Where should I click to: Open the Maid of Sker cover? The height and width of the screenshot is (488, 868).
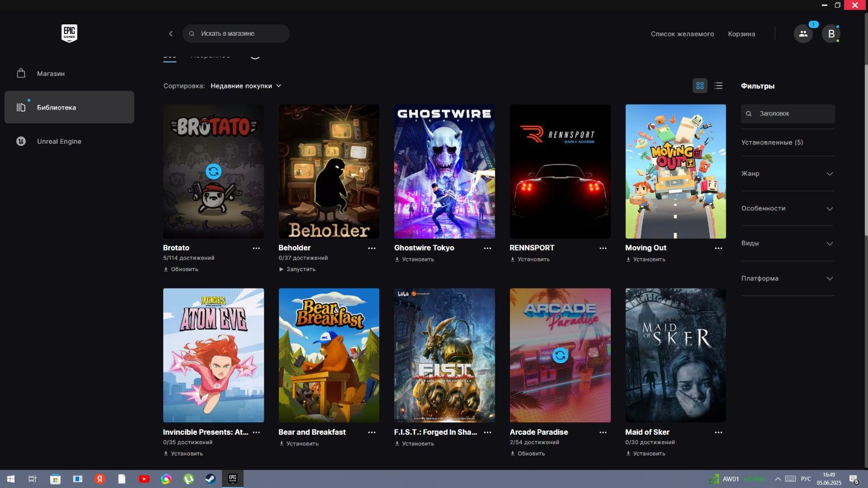(675, 355)
